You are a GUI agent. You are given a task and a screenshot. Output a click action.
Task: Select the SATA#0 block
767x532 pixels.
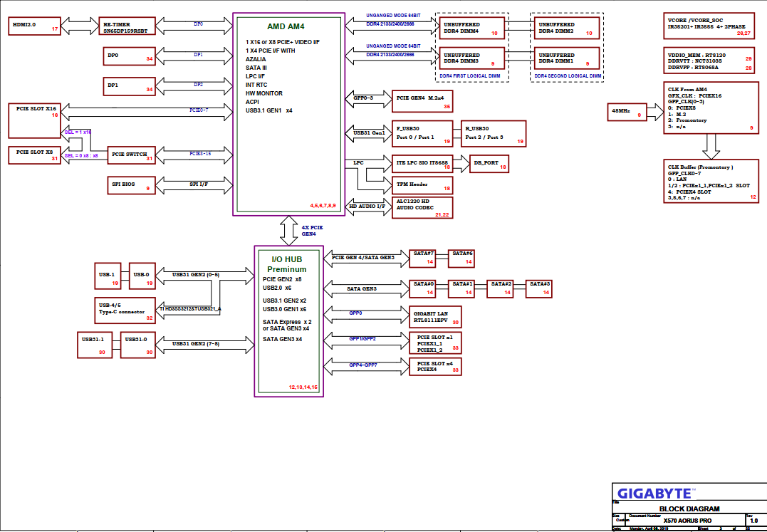tap(422, 288)
